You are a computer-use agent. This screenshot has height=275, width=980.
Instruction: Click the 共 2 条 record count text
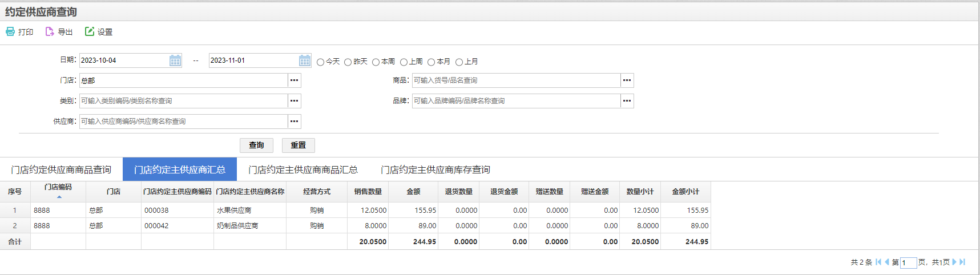click(861, 262)
